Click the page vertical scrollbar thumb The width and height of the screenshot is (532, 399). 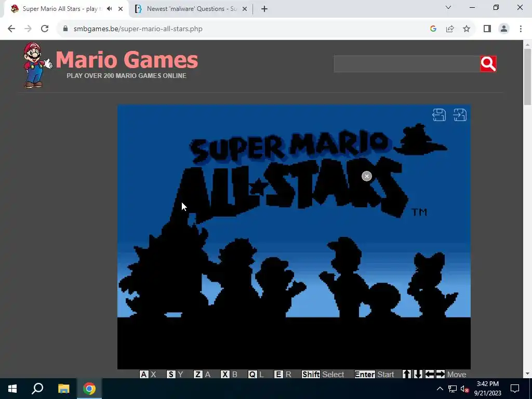coord(527,77)
